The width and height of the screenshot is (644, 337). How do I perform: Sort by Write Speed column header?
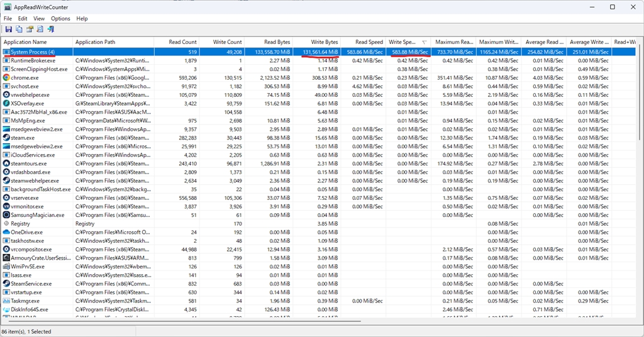[402, 42]
